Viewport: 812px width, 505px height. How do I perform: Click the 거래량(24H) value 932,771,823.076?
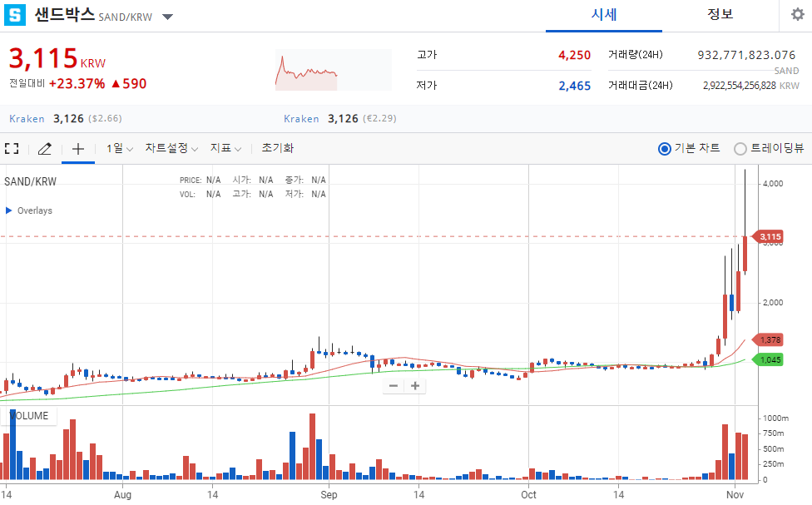(746, 55)
